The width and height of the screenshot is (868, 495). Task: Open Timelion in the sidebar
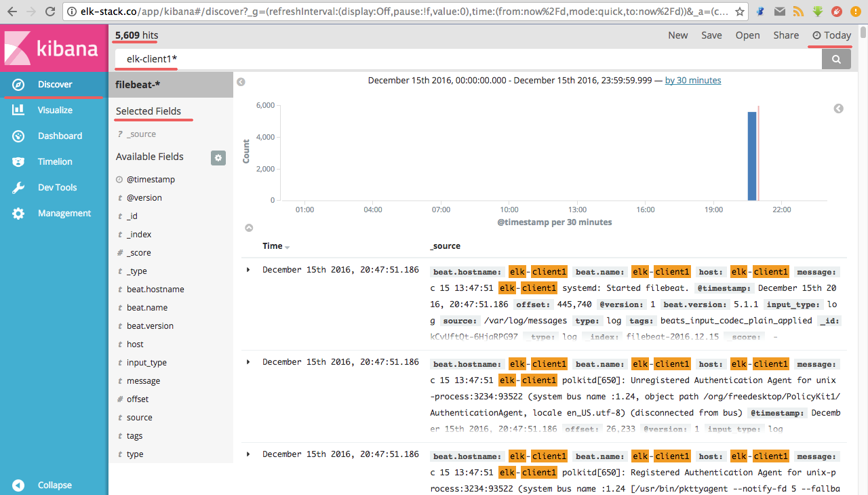tap(54, 161)
